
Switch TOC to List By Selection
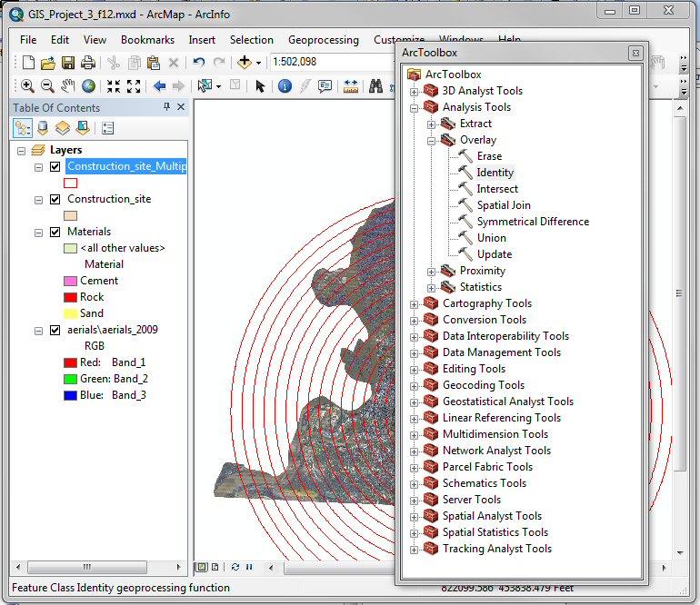pyautogui.click(x=83, y=128)
